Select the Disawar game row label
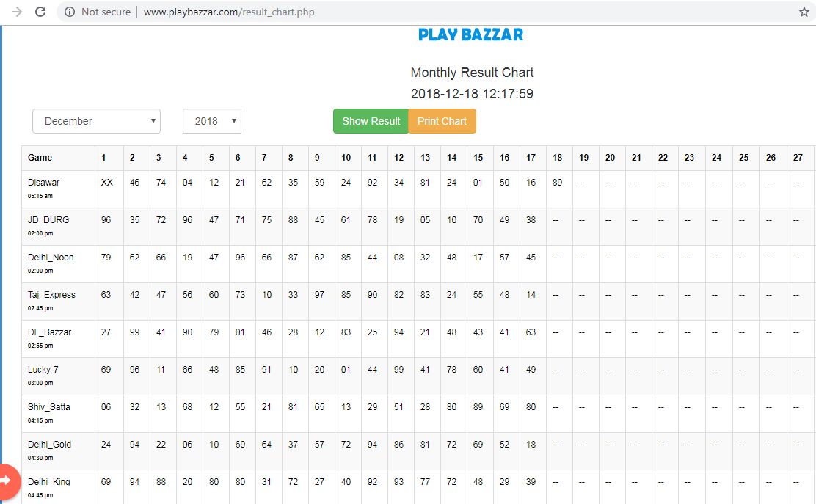Viewport: 816px width, 504px height. pyautogui.click(x=44, y=182)
